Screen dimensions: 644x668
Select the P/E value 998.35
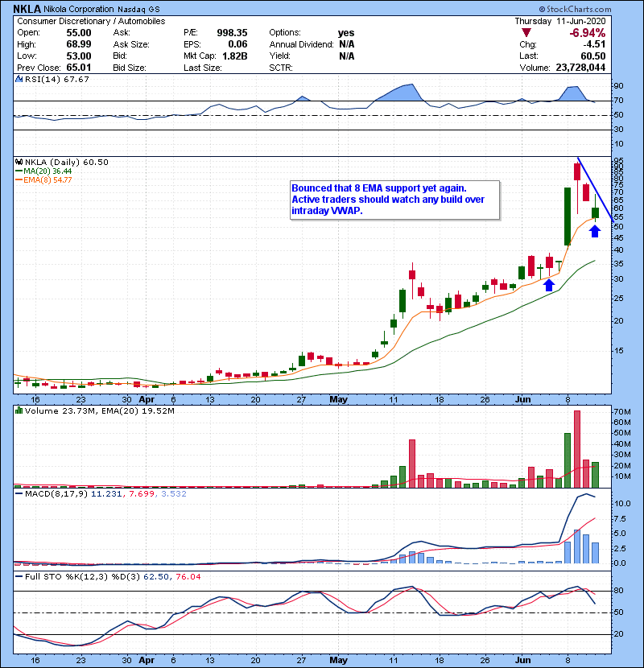232,33
